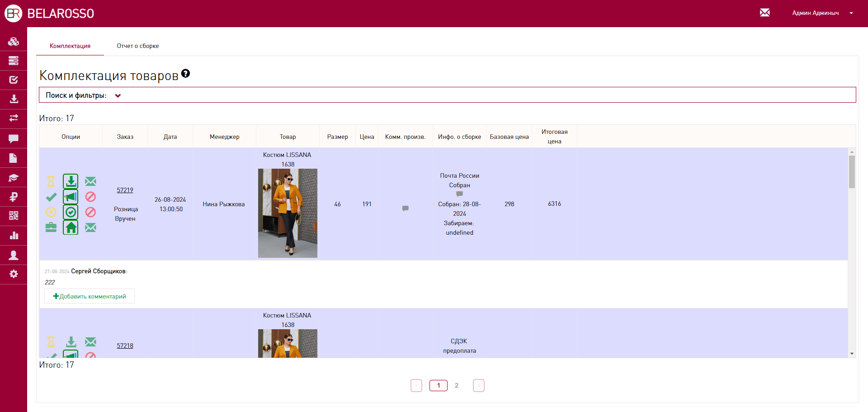Click the table scrollbar down arrow
Viewport: 868px width, 412px height.
[852, 354]
